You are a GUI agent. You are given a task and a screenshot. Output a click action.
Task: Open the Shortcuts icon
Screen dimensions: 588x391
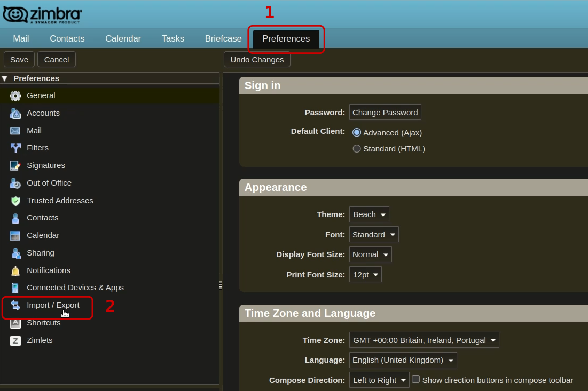point(15,323)
